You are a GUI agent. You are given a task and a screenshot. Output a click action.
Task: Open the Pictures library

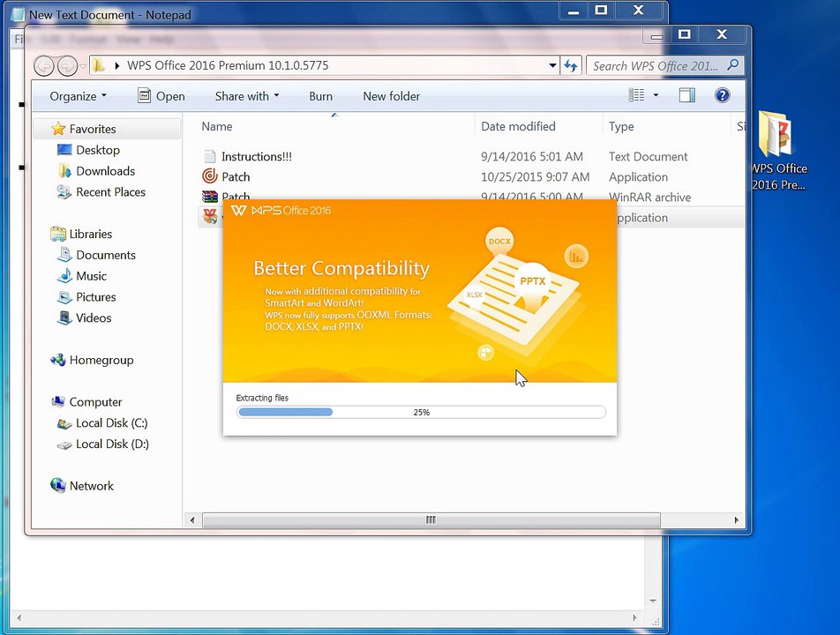tap(96, 296)
